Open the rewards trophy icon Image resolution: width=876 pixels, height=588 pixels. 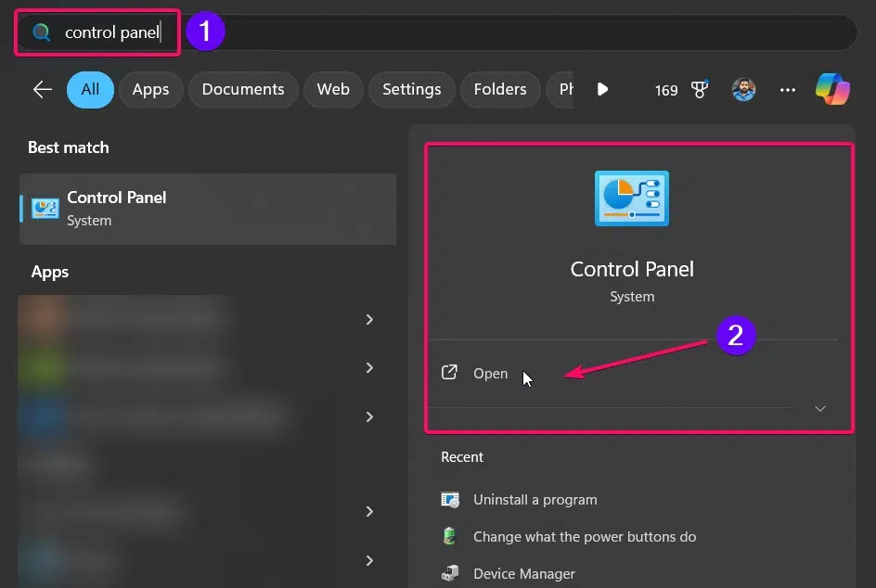[700, 89]
